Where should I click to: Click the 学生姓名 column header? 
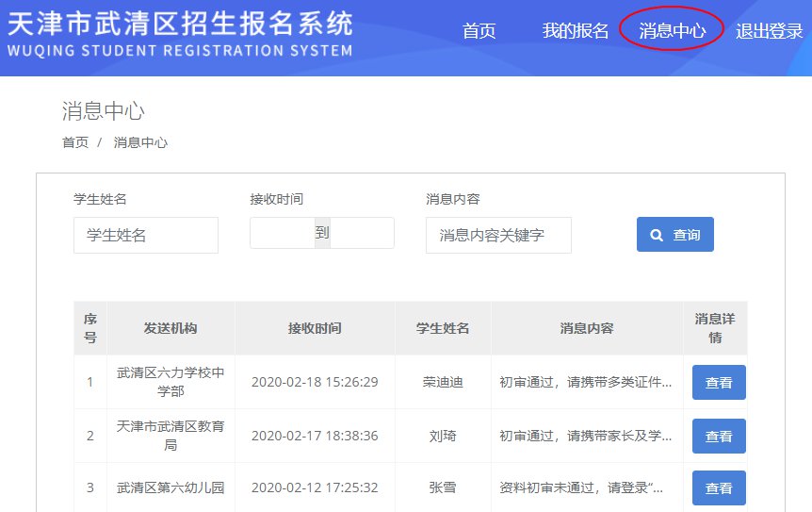coord(443,328)
